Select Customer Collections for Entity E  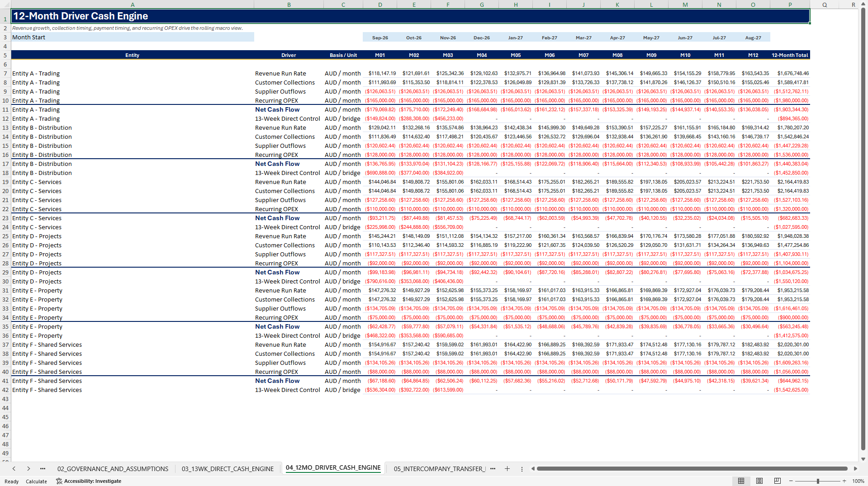click(289, 300)
